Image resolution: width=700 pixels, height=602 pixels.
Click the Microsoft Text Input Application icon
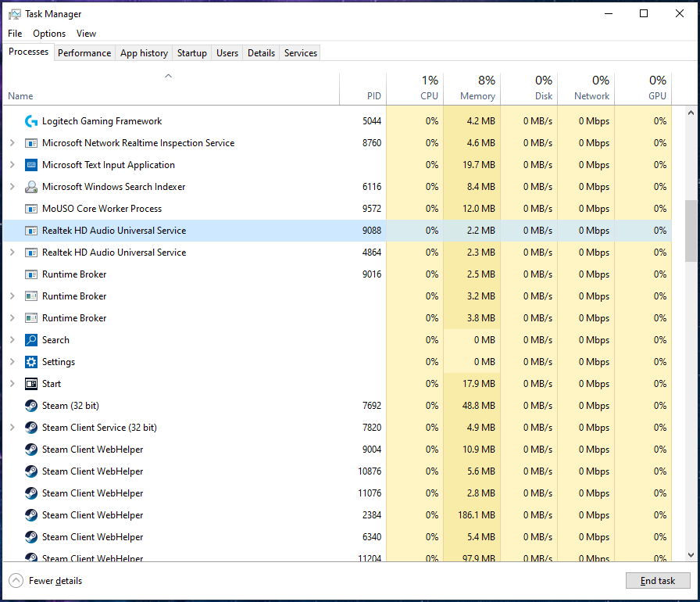point(31,165)
